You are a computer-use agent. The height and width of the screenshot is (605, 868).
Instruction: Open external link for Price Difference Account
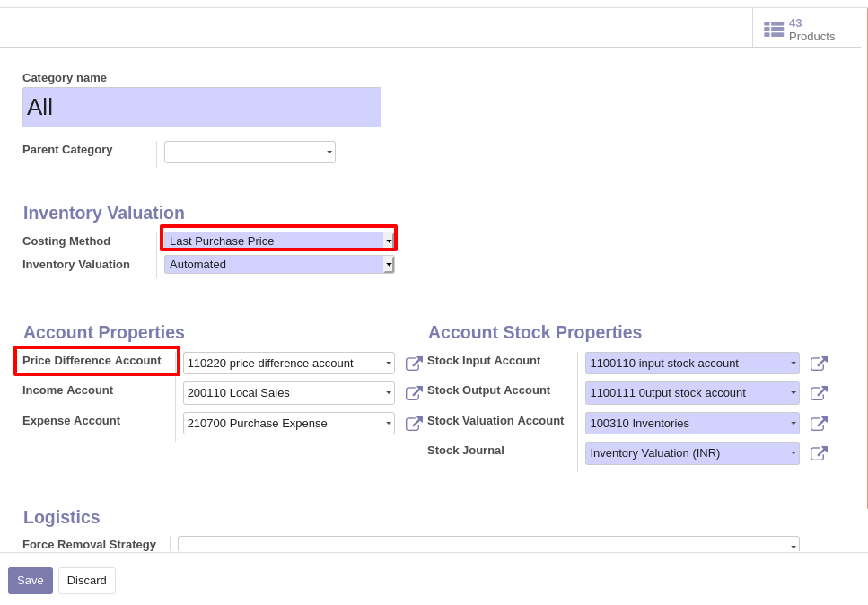[x=414, y=364]
